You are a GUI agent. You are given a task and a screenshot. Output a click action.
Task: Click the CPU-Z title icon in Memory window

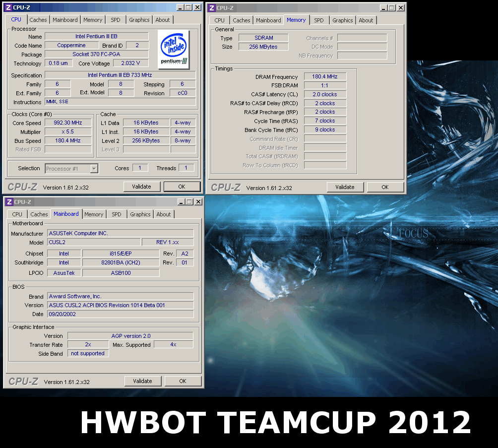[x=212, y=8]
